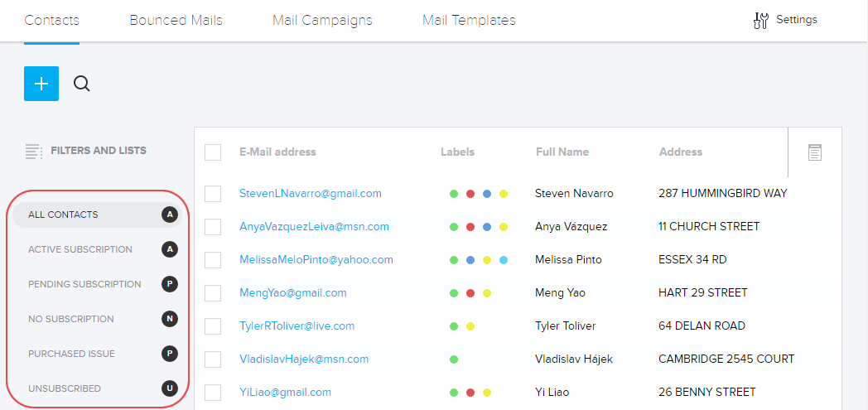The height and width of the screenshot is (410, 868).
Task: Go to the Mail Templates tab
Action: [x=469, y=20]
